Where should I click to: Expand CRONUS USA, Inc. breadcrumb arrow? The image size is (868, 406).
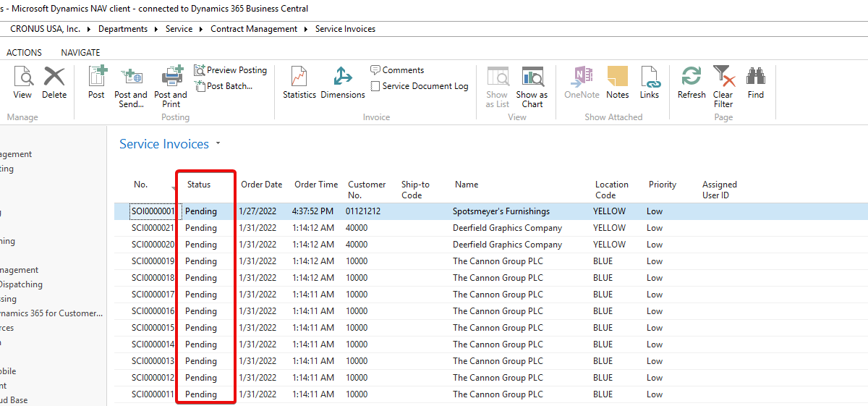[x=90, y=29]
